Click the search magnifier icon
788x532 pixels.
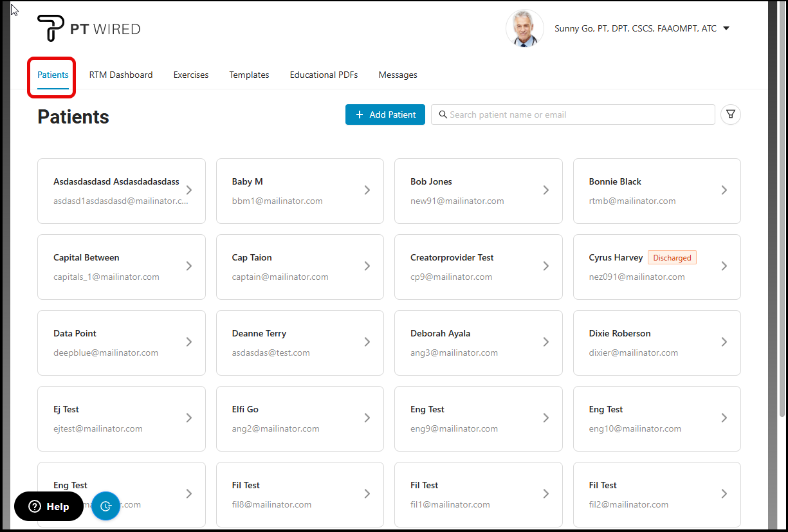point(443,115)
